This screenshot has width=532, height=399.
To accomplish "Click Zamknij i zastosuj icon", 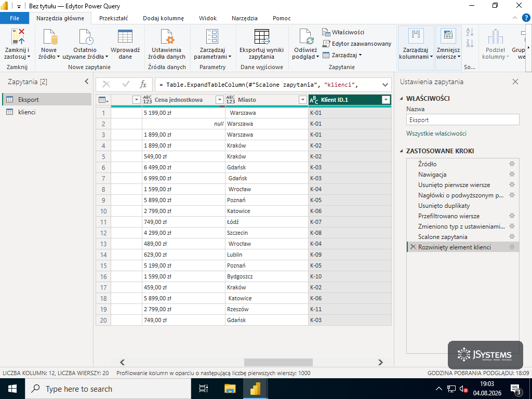I will pos(17,37).
